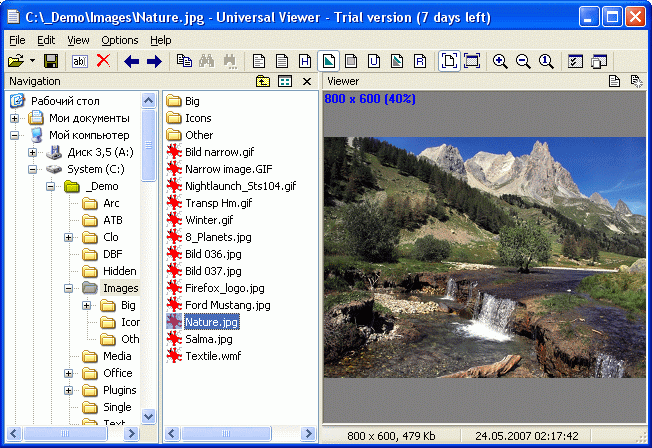Switch to Internet view mode icon

[351, 61]
